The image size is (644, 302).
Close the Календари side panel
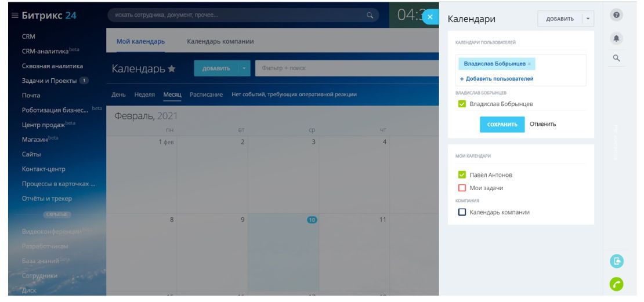pos(430,17)
